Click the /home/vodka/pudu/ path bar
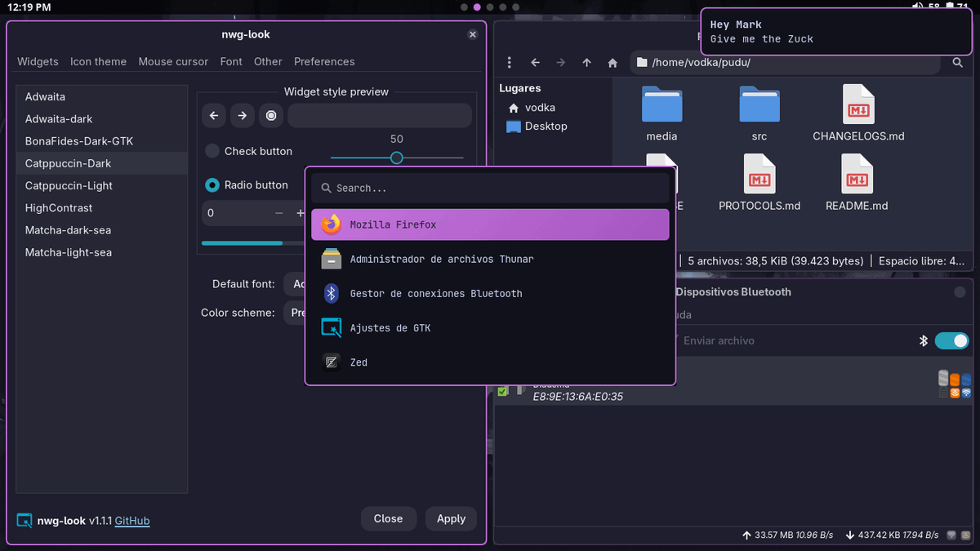980x551 pixels. [786, 62]
